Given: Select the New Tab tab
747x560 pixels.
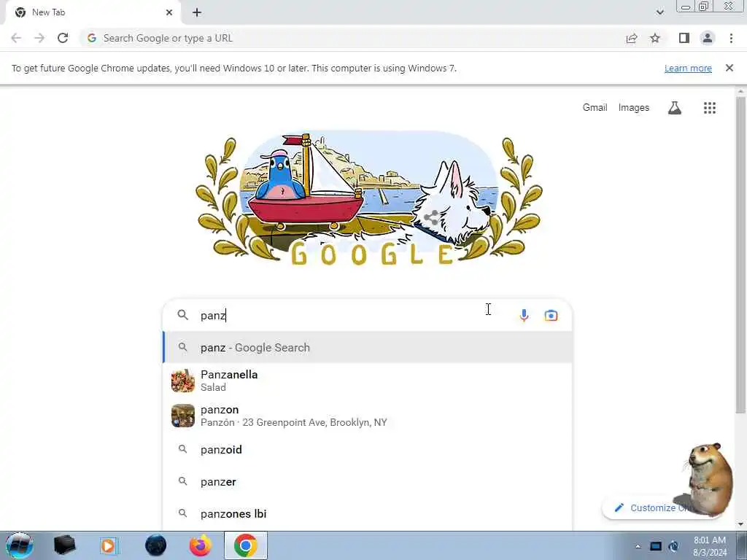Looking at the screenshot, I should (93, 12).
